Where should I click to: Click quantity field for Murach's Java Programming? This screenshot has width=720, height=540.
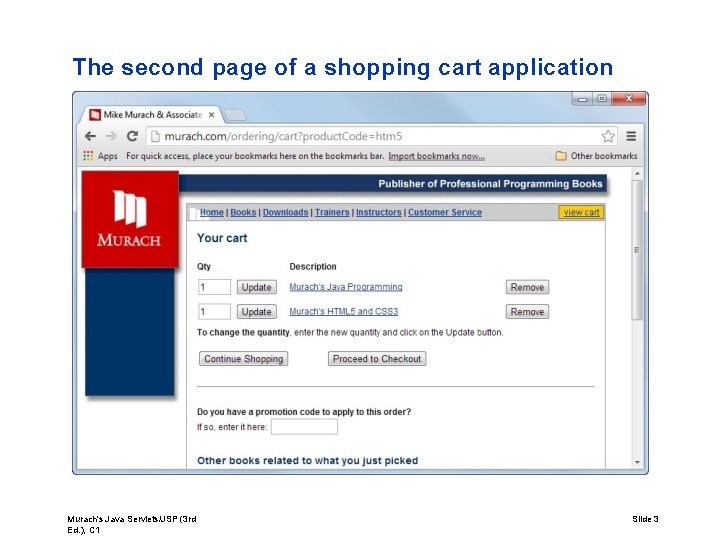coord(214,287)
